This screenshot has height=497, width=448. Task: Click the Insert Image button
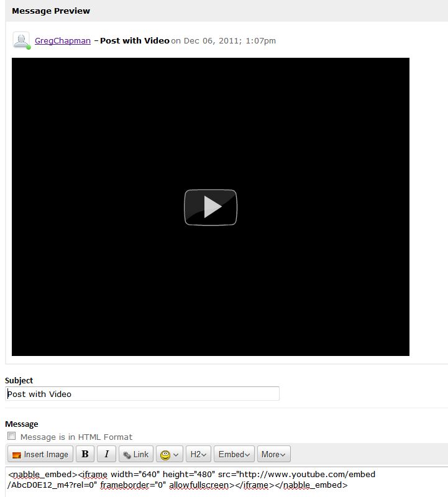click(x=40, y=454)
